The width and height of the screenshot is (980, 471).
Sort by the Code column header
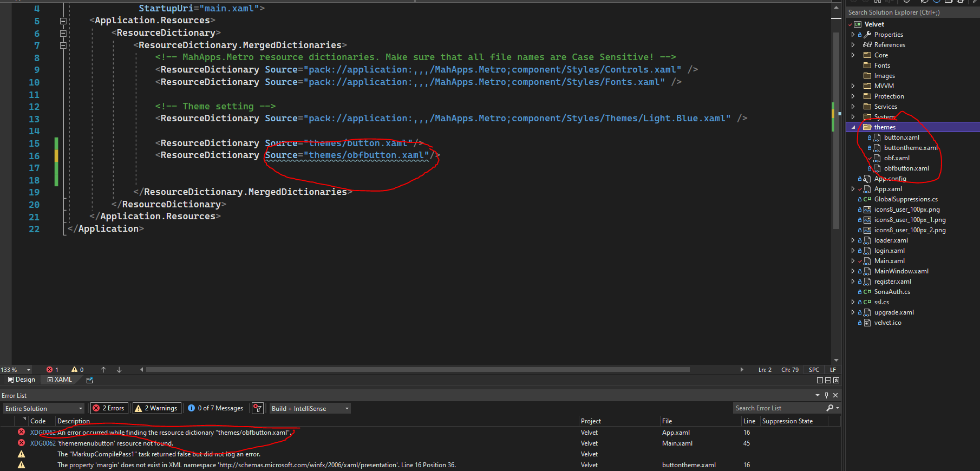pos(38,421)
